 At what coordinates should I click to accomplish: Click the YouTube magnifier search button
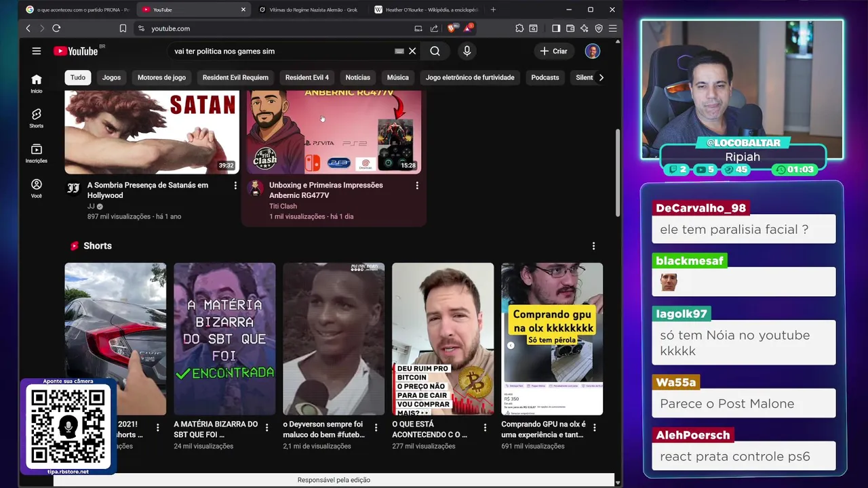(435, 51)
